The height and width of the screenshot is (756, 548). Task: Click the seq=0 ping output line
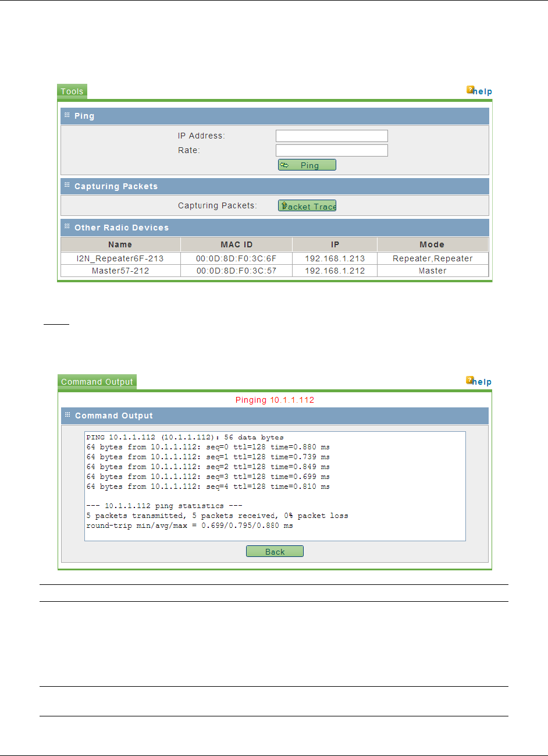click(208, 447)
